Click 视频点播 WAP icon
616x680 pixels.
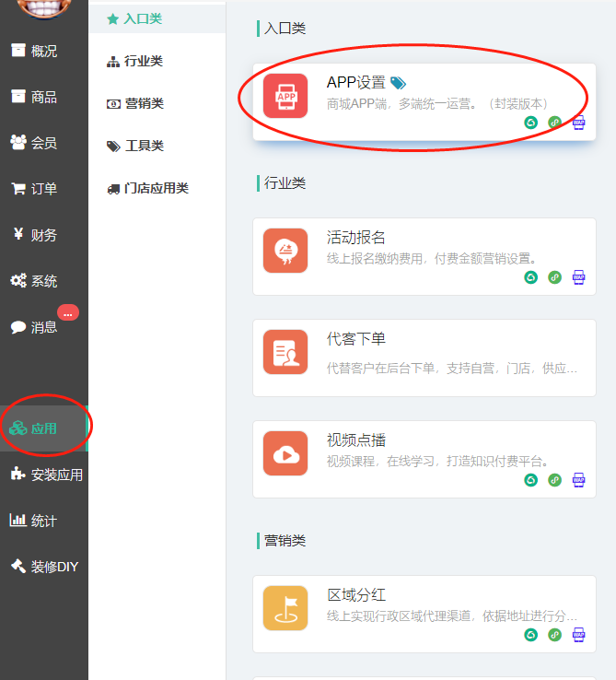[579, 480]
